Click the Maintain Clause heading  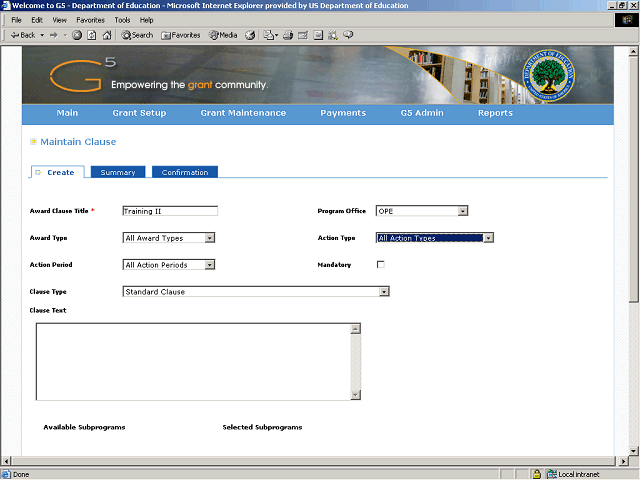[x=78, y=142]
